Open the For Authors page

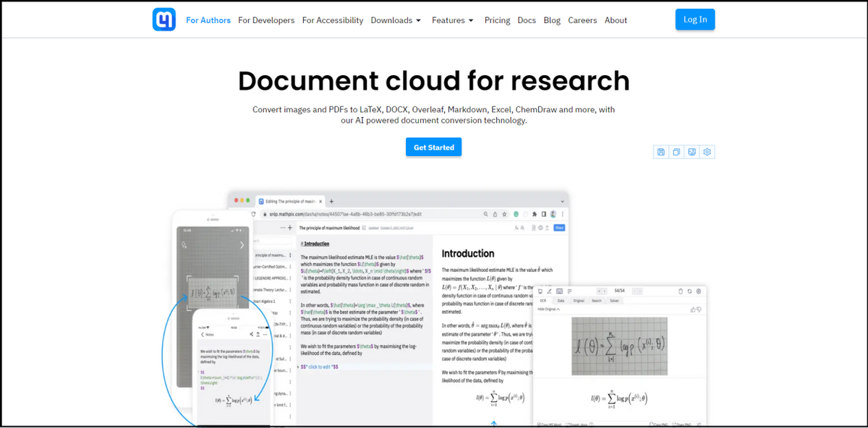coord(208,20)
